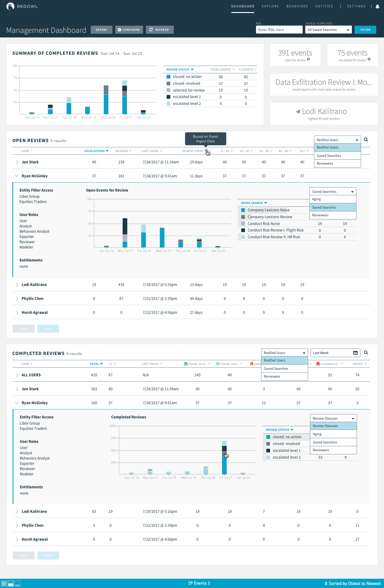Viewport: 384px width, 588px height.
Task: Click the 391 events open for review card
Action: [x=295, y=55]
